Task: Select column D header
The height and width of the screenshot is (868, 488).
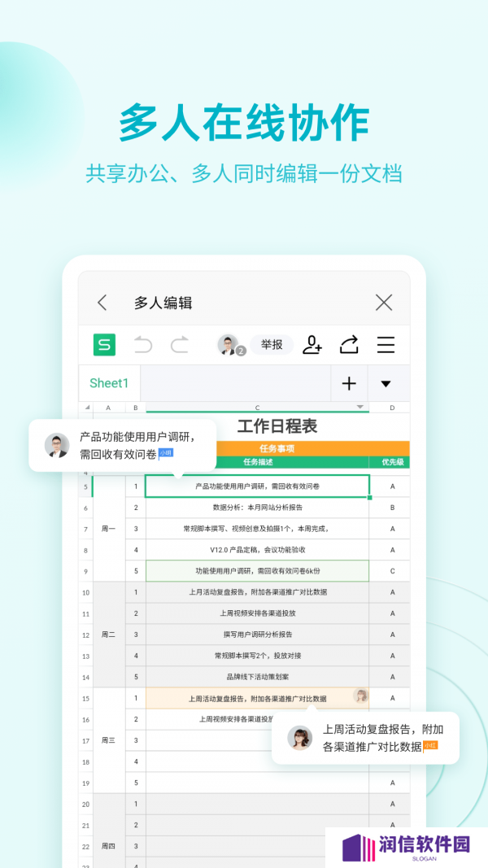Action: click(392, 408)
